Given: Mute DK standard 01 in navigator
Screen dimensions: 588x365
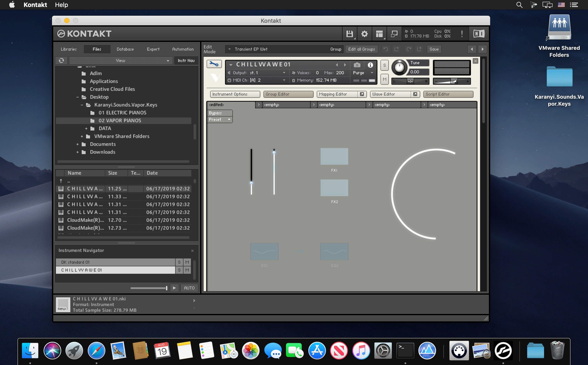Looking at the screenshot, I should coord(187,262).
